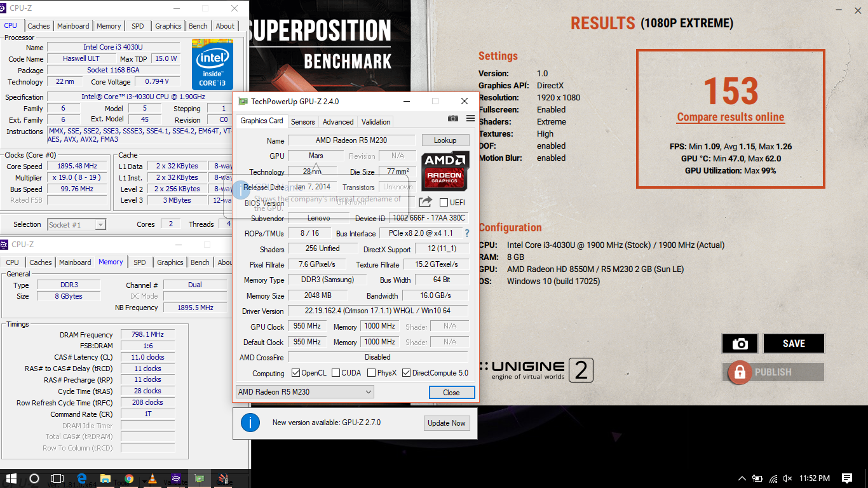Click the Core Speed value 1895.48 MHz
The width and height of the screenshot is (868, 488).
(x=78, y=166)
